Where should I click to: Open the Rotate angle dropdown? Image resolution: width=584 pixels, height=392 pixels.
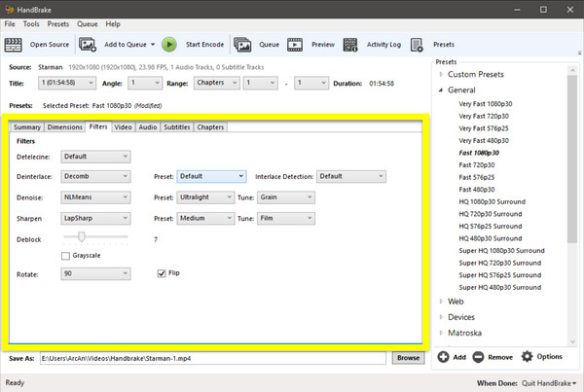(x=95, y=274)
